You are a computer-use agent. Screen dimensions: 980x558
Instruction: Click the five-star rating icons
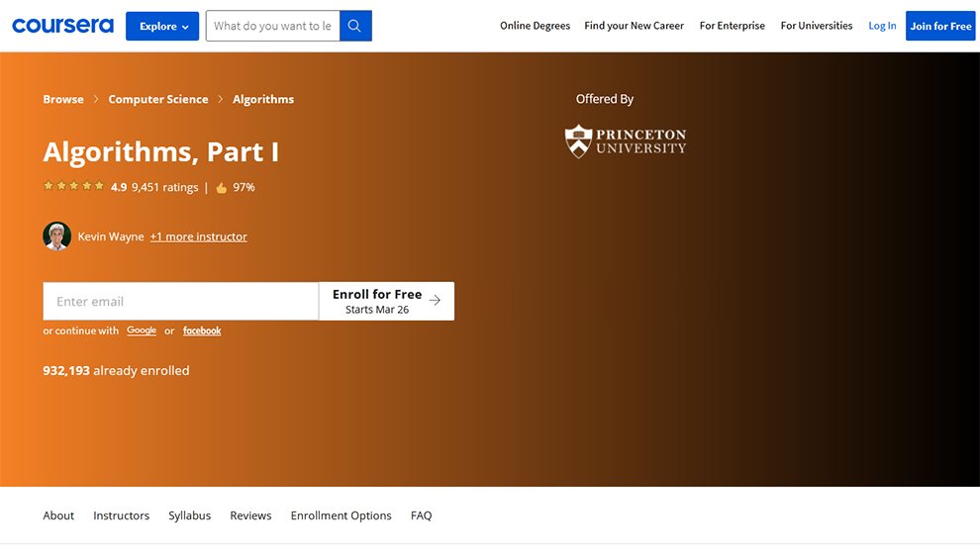(x=74, y=186)
